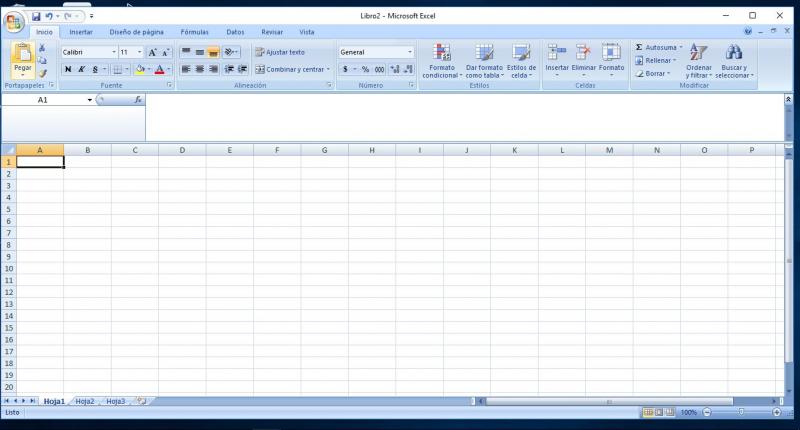
Task: Click the Buscar y seleccionar binoculars
Action: 734,53
